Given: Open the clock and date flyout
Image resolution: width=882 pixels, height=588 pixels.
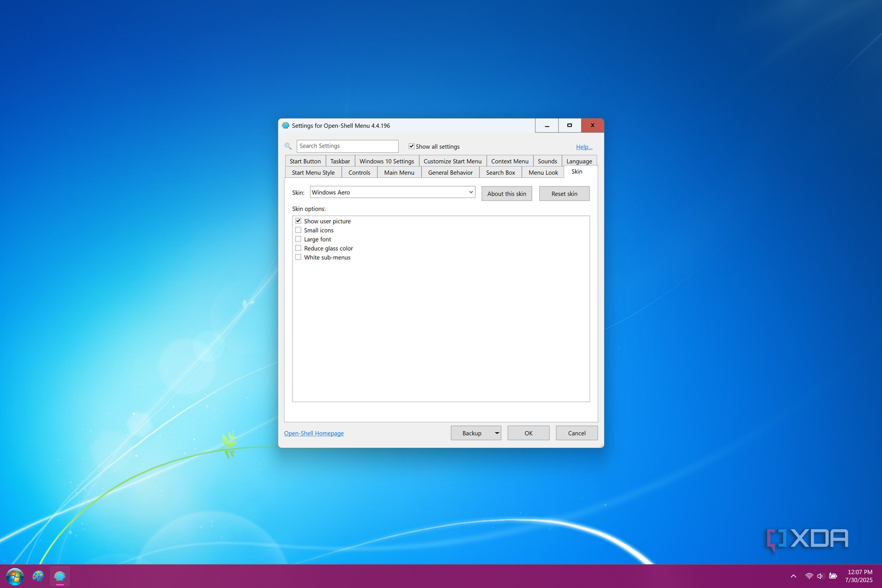Looking at the screenshot, I should [859, 576].
